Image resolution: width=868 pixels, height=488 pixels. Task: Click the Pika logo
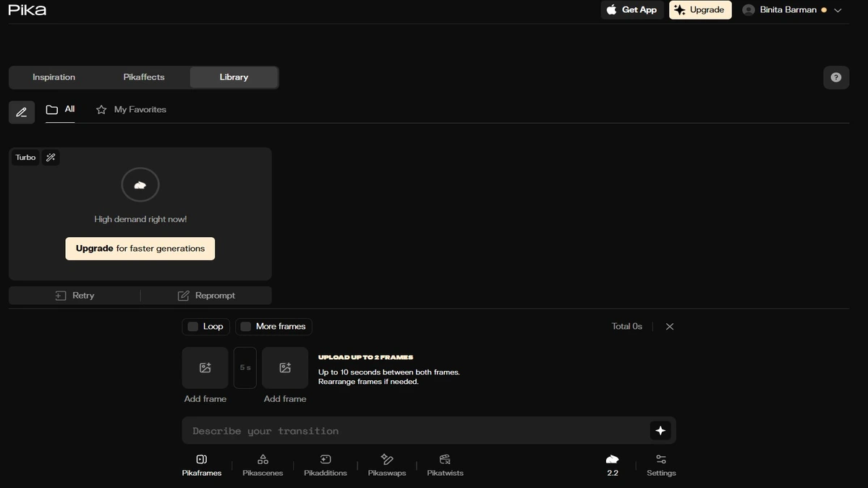pyautogui.click(x=27, y=10)
